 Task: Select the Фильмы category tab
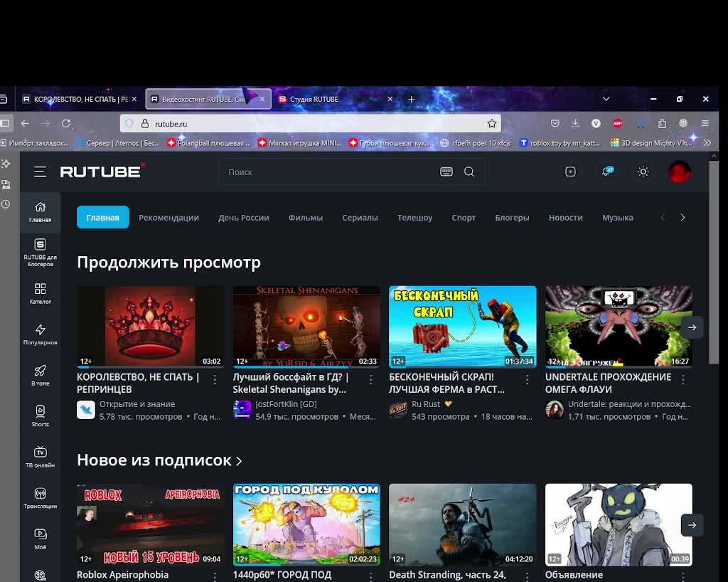(x=306, y=218)
